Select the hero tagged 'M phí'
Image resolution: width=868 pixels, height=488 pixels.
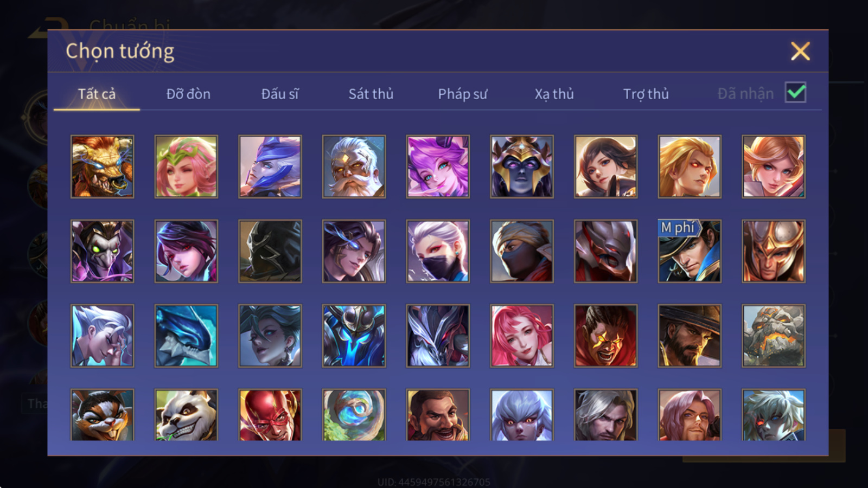(x=690, y=251)
